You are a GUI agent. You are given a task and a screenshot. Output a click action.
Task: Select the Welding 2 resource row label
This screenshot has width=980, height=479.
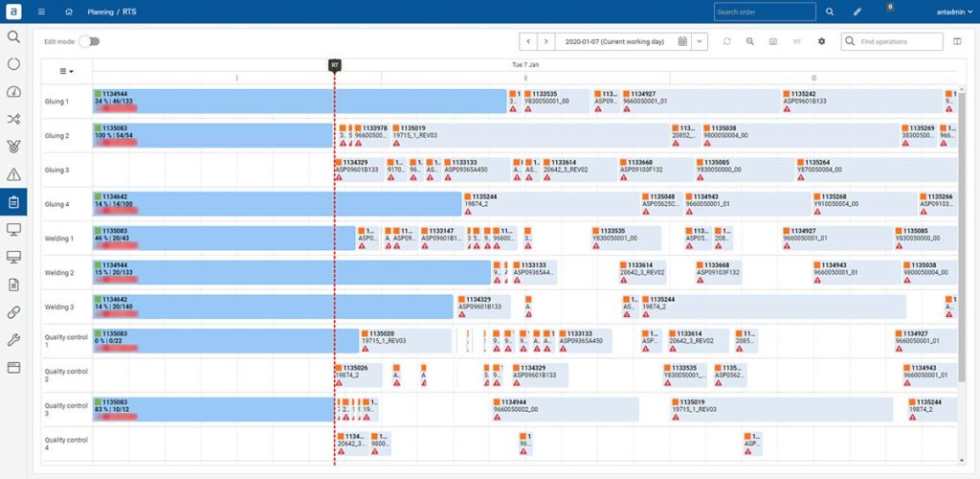coord(59,273)
